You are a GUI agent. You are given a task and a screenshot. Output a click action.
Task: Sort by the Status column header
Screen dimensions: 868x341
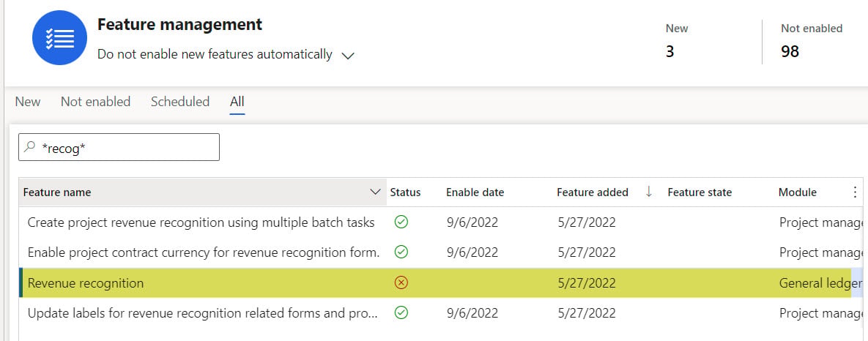coord(405,192)
